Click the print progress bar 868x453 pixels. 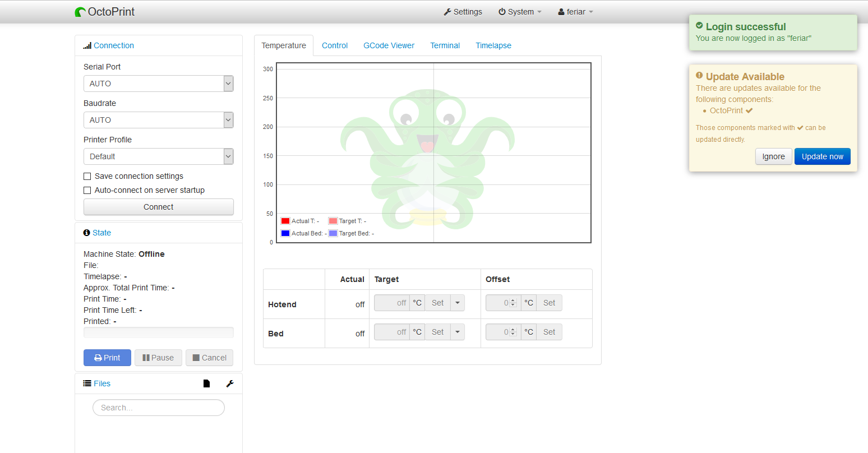tap(159, 332)
